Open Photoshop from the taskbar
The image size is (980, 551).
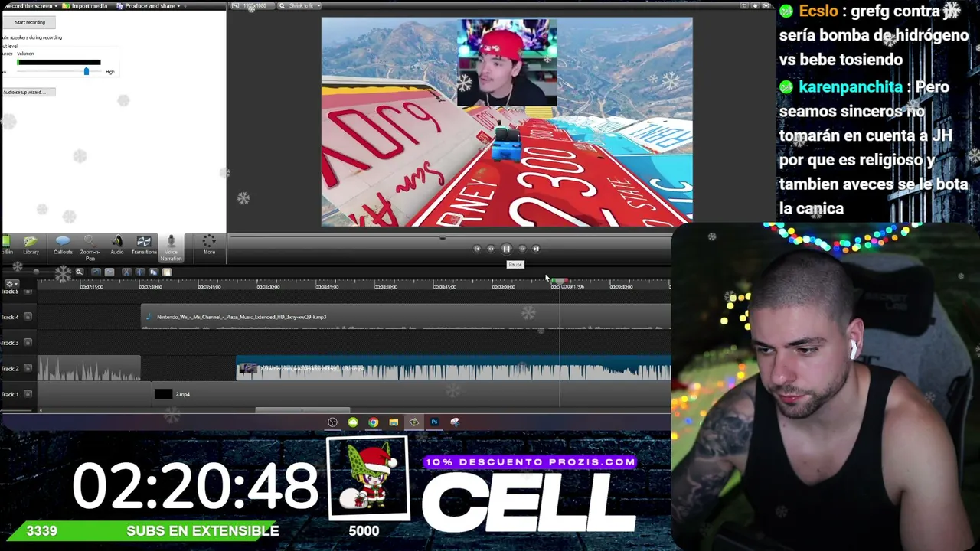pyautogui.click(x=434, y=422)
